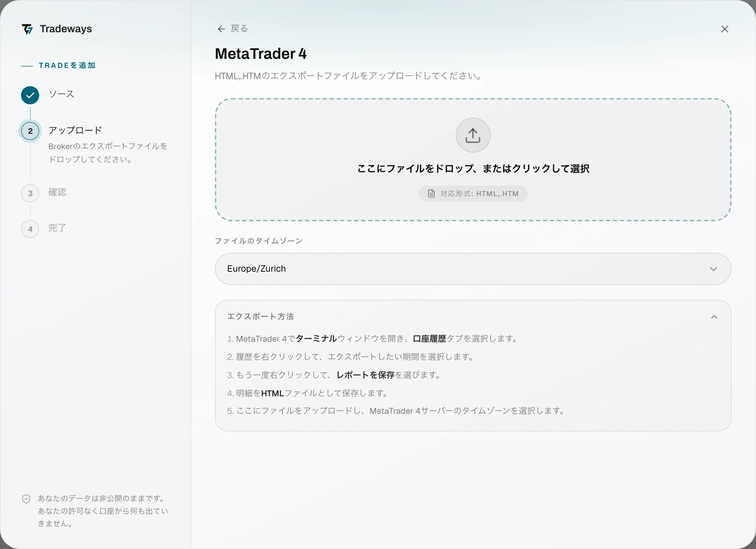Click the back arrow icon next to 戻る

[221, 29]
